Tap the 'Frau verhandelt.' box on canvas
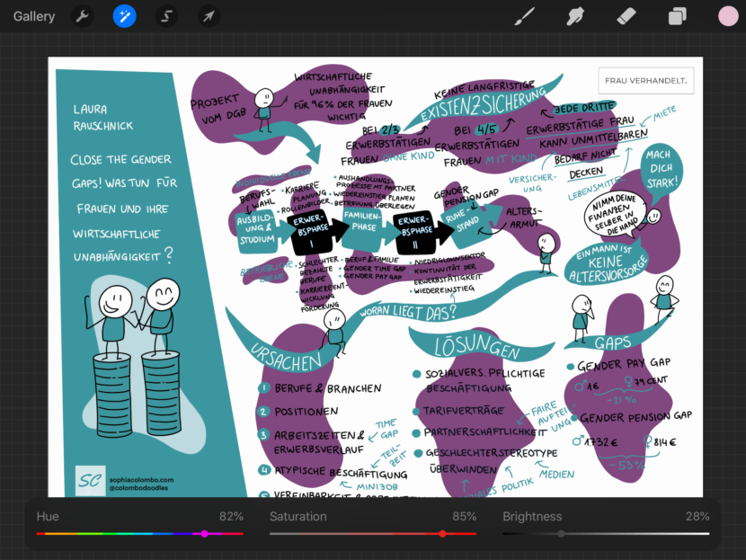Screen dimensions: 746x560 (645, 81)
